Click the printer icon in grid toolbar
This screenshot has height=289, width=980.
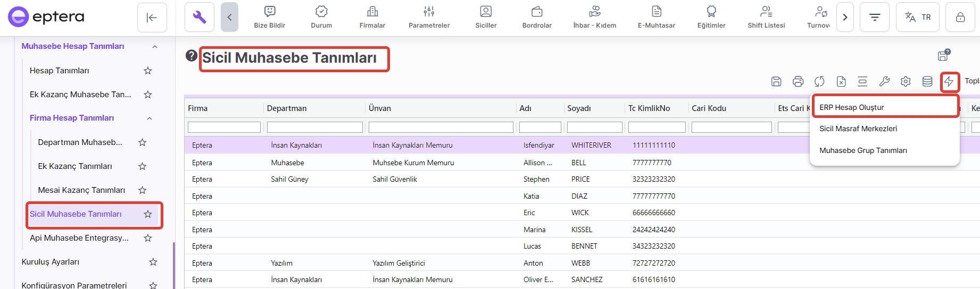798,81
